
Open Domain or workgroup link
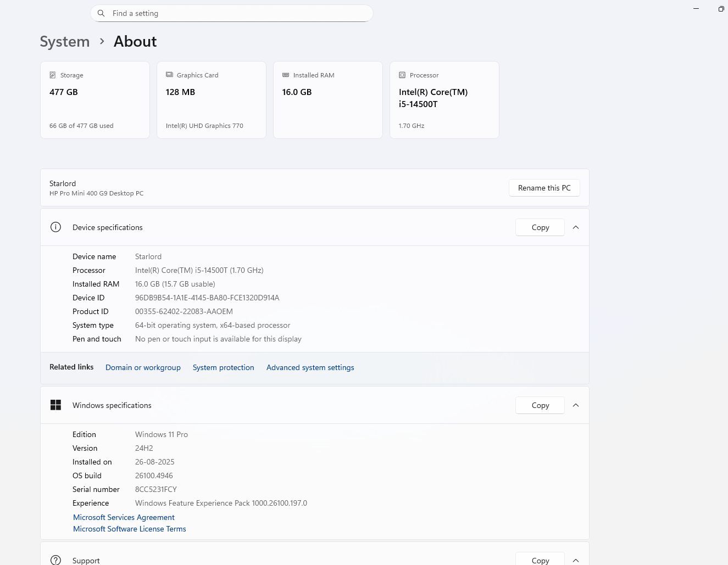(143, 367)
